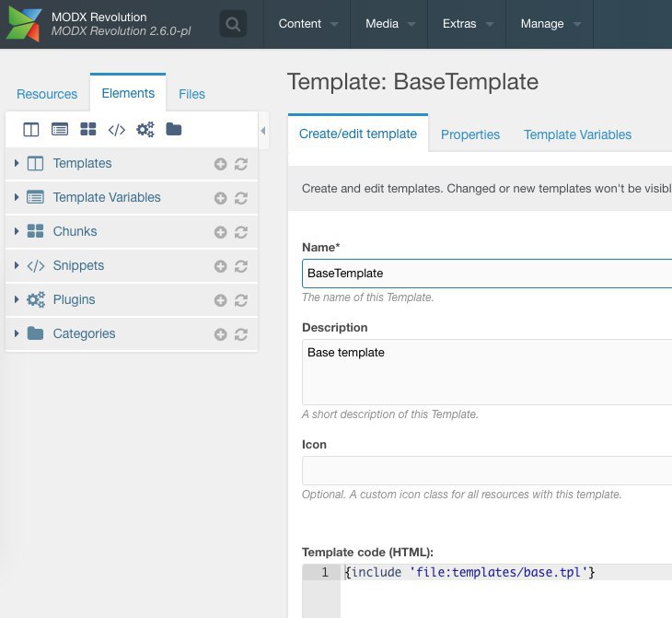Open the Extras dropdown menu
Viewport: 672px width, 618px height.
click(467, 24)
